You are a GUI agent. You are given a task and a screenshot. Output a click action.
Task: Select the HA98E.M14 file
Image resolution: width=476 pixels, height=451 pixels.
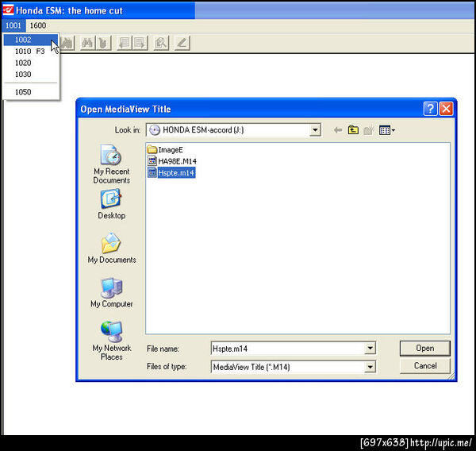click(x=172, y=161)
